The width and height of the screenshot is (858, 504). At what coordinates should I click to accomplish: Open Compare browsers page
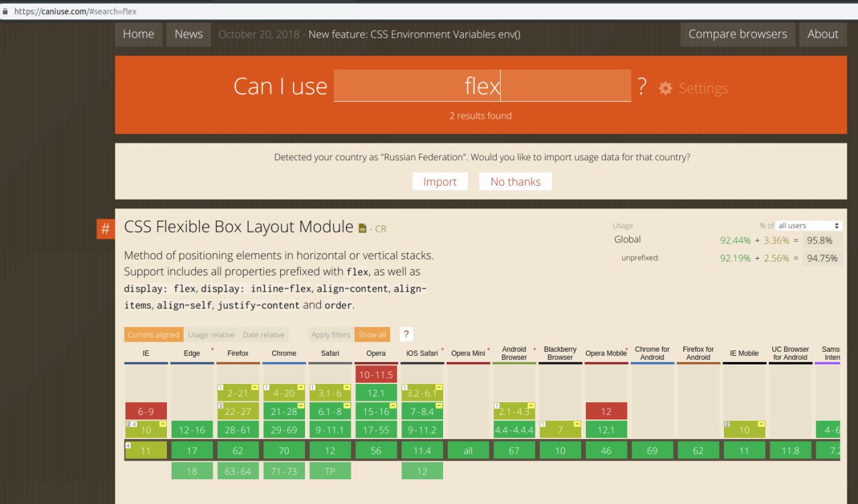pyautogui.click(x=737, y=34)
